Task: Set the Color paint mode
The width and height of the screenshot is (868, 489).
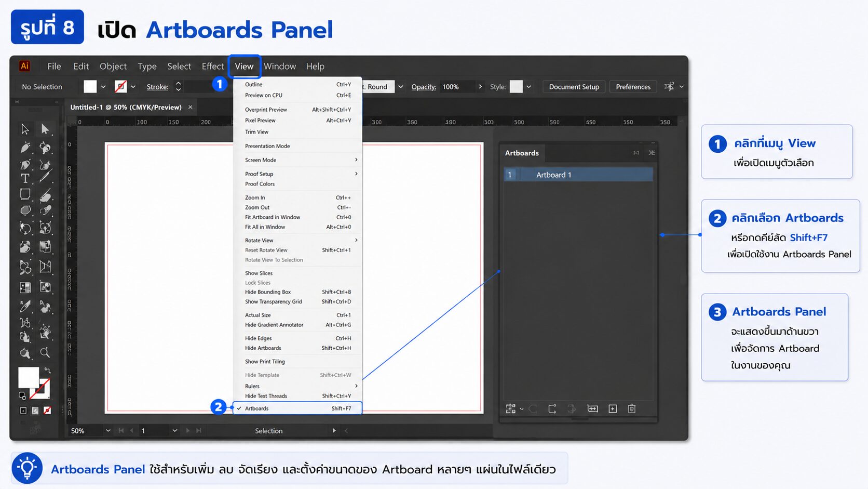Action: point(23,411)
